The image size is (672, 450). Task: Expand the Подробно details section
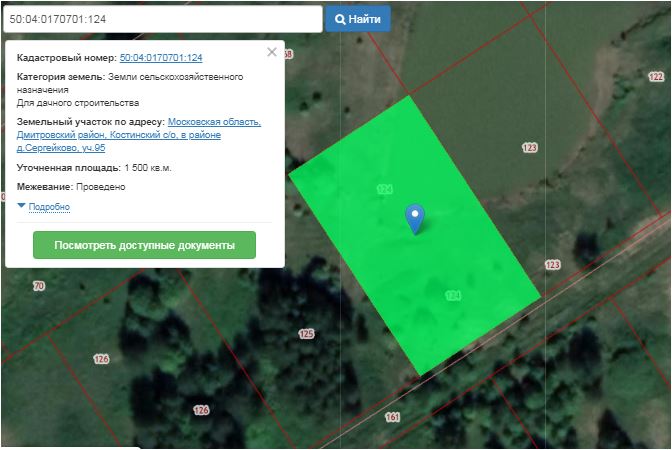44,206
